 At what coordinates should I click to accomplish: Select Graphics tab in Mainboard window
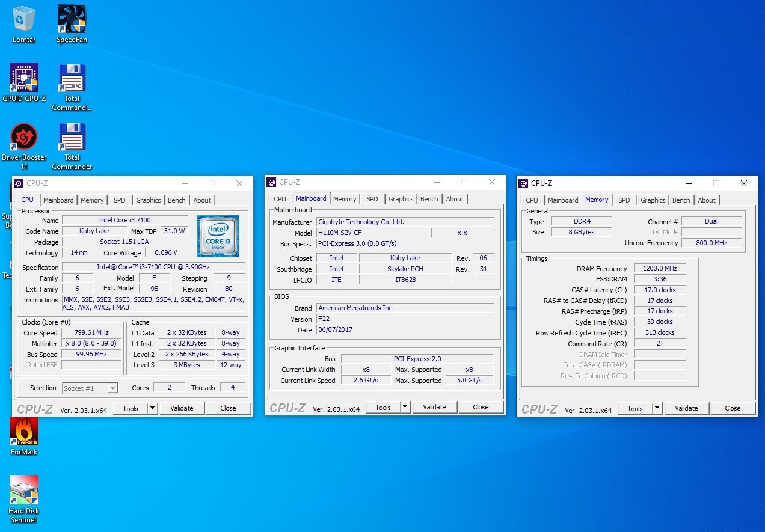(x=401, y=199)
